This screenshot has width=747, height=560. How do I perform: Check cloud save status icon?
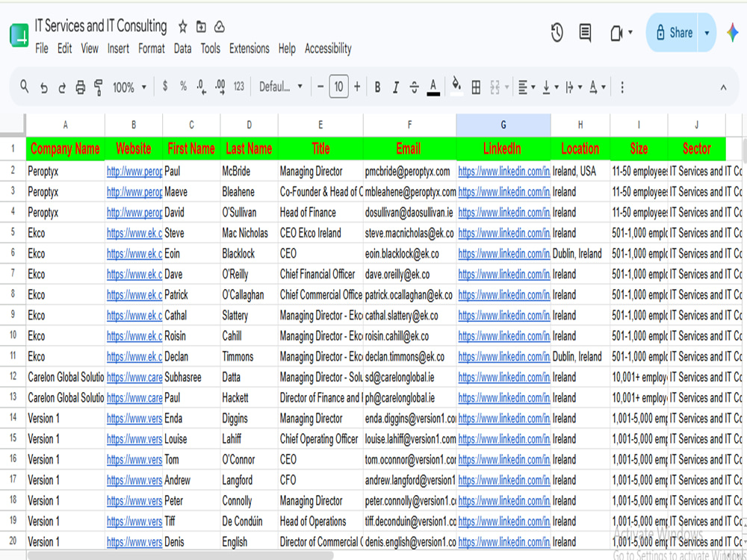(x=219, y=27)
